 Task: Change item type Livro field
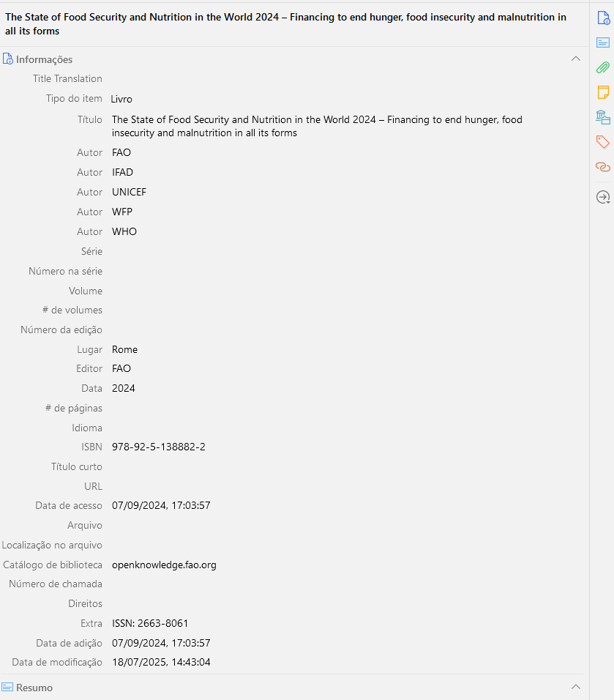coord(121,99)
